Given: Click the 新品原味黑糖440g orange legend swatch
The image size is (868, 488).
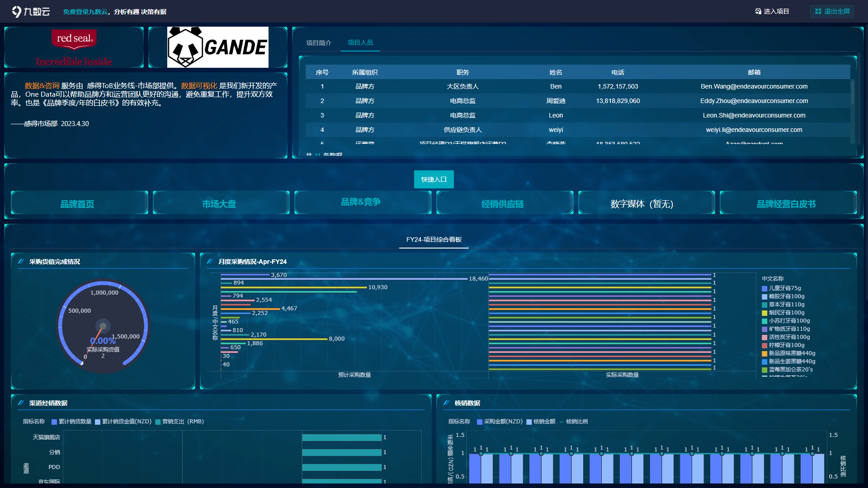Looking at the screenshot, I should tap(764, 354).
